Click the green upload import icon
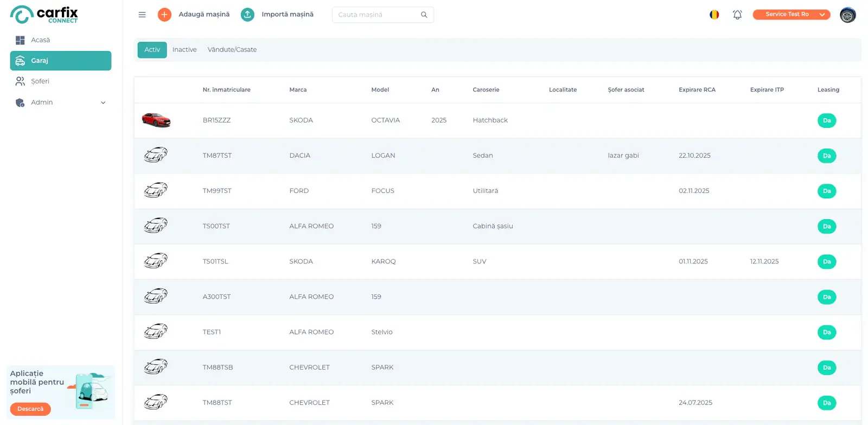The image size is (868, 425). click(x=247, y=15)
